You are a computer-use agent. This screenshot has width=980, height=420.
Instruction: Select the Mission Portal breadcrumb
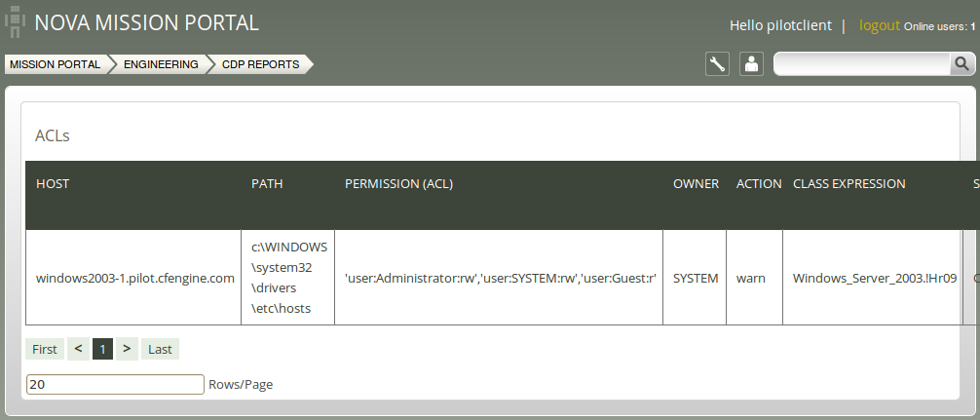55,64
